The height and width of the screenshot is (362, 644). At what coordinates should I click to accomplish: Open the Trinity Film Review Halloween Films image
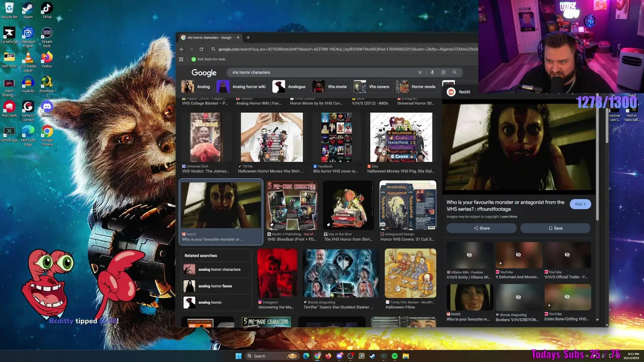(411, 273)
